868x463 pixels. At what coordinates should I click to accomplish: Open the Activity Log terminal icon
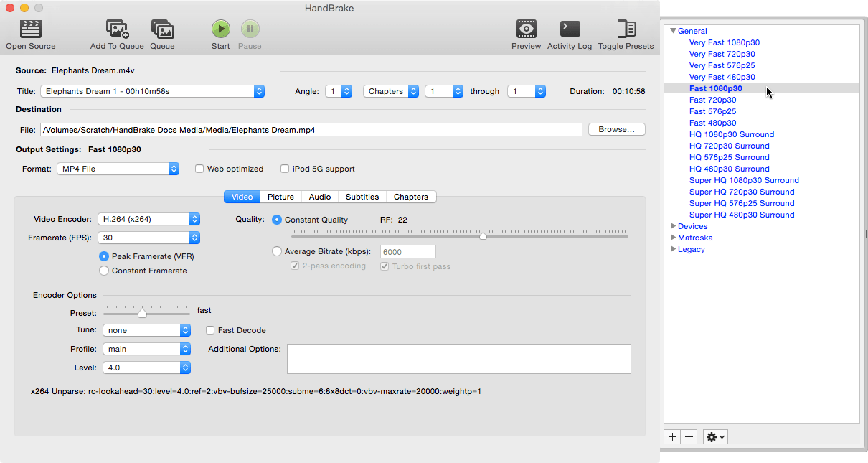click(570, 29)
